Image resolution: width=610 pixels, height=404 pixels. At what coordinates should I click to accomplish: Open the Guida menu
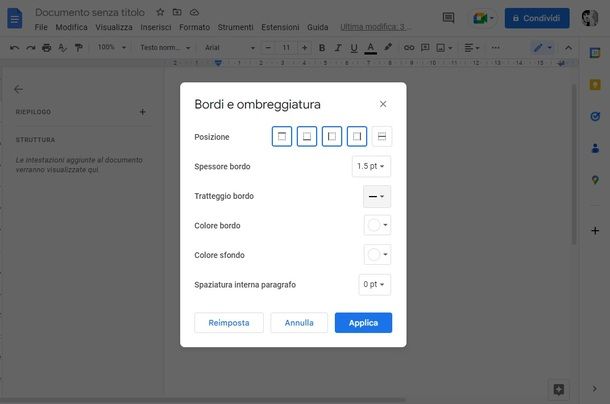317,27
